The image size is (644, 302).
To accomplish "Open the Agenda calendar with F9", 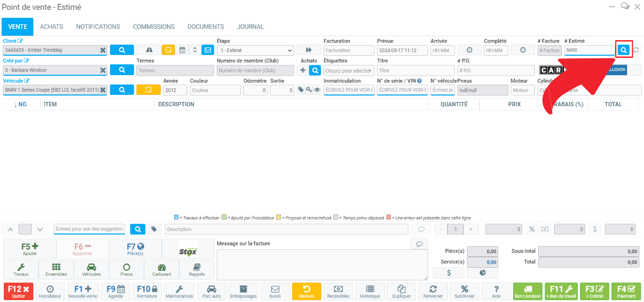I will pyautogui.click(x=115, y=292).
